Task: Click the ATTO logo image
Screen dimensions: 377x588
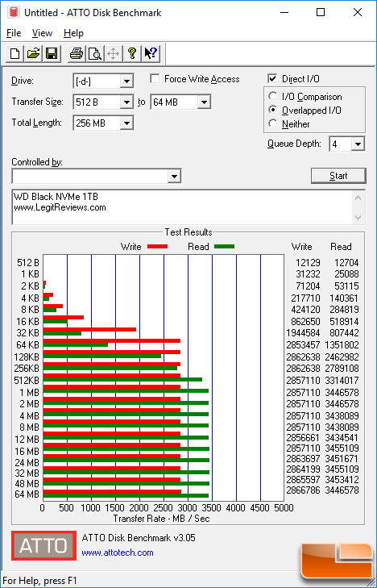Action: (x=43, y=545)
